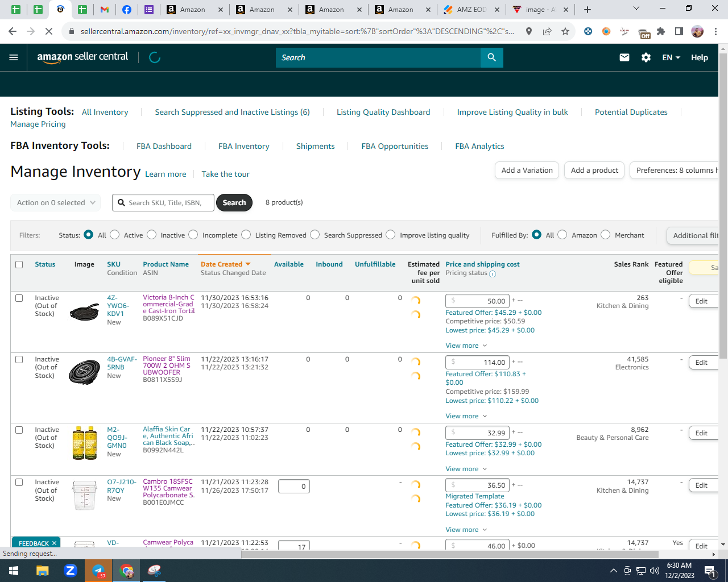This screenshot has width=728, height=582.
Task: Open the Action on 0 selected dropdown
Action: (56, 203)
